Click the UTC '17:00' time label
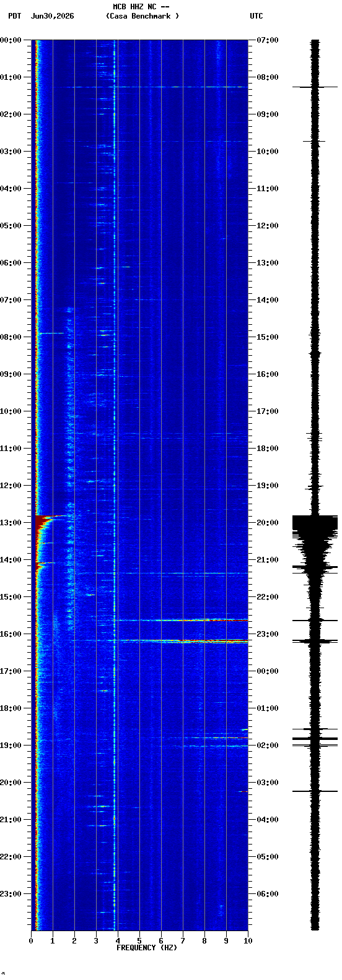The width and height of the screenshot is (342, 980). [267, 411]
